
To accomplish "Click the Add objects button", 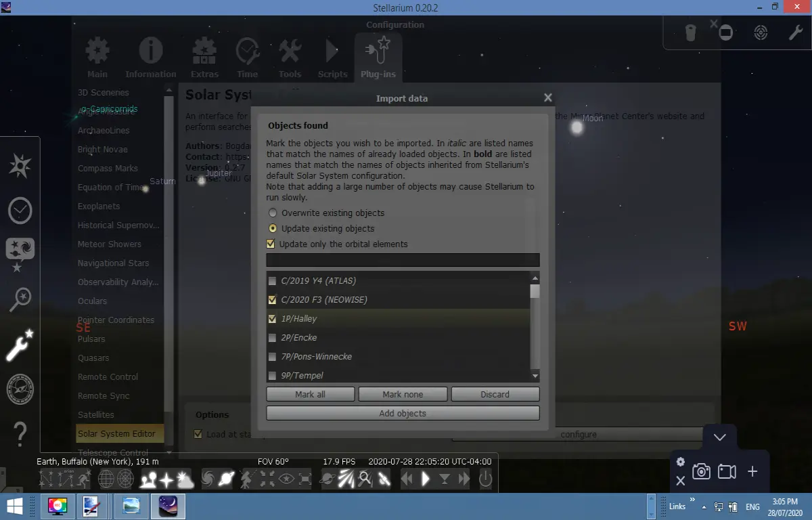I will coord(403,413).
